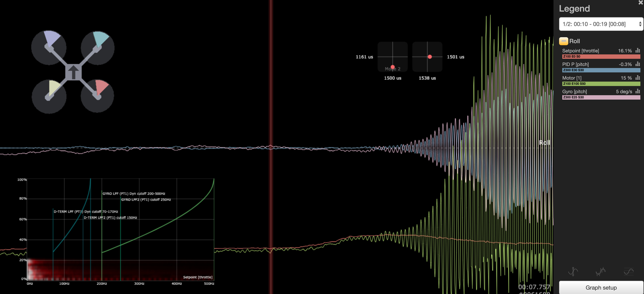Screen dimensions: 644x294
Task: Click analyser icon beside Gyro pitch
Action: pyautogui.click(x=638, y=91)
